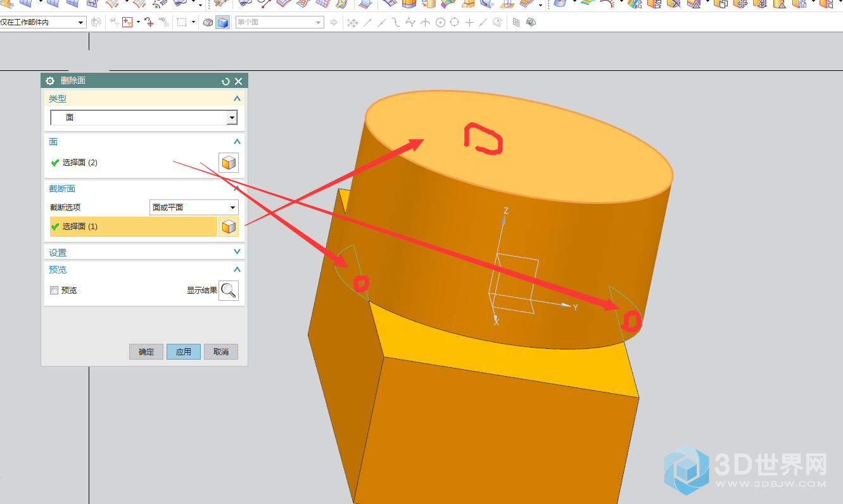Close the 删除面 dialog
Image resolution: width=843 pixels, height=504 pixels.
click(x=239, y=81)
